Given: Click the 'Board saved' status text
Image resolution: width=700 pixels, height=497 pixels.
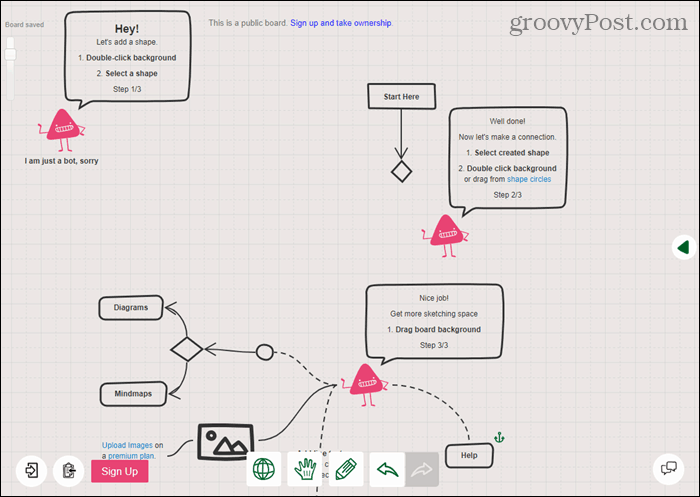Looking at the screenshot, I should [x=24, y=25].
